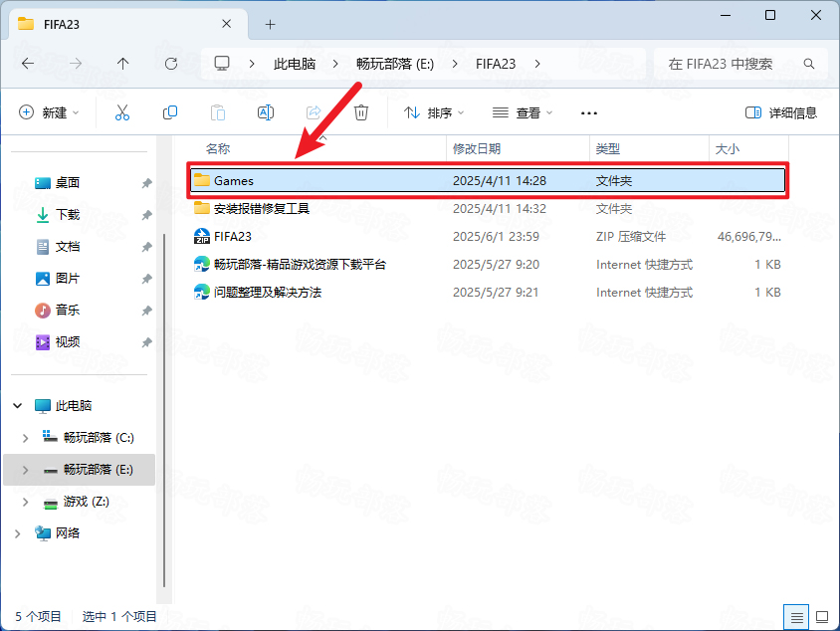Viewport: 840px width, 631px height.
Task: Click the Cut scissors icon in toolbar
Action: 122,112
